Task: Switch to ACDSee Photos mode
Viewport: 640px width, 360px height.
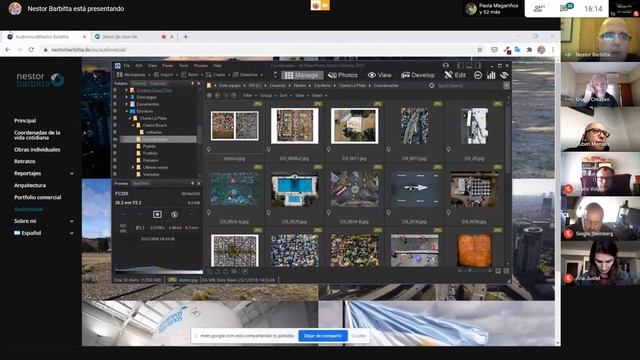Action: pos(343,75)
